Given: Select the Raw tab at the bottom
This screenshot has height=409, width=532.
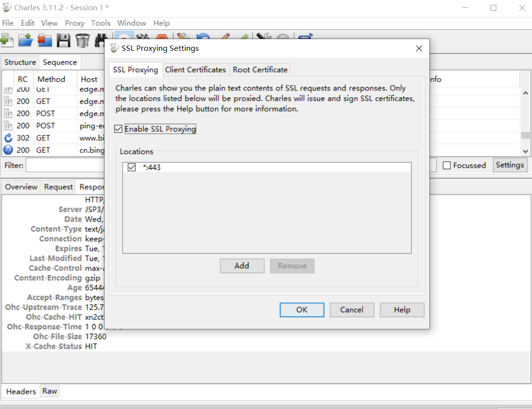Looking at the screenshot, I should click(49, 391).
